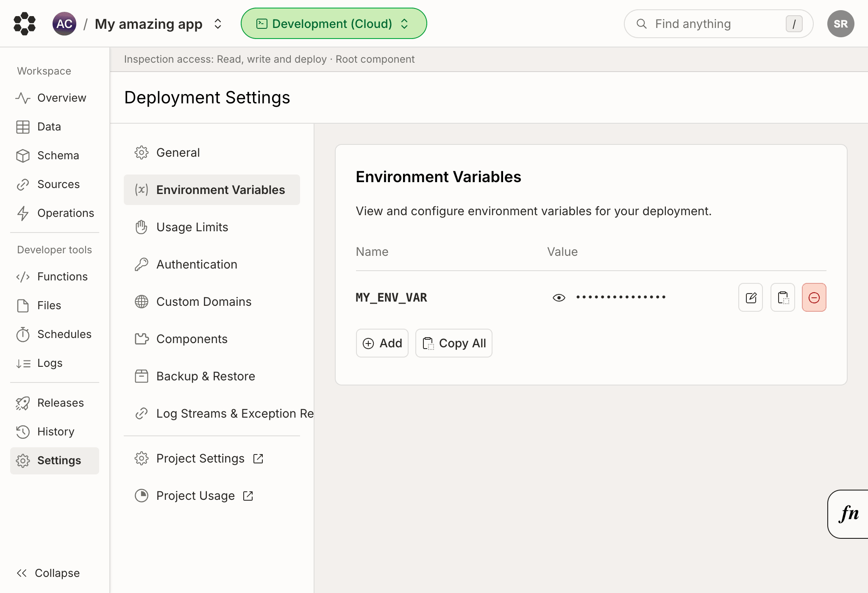Viewport: 868px width, 593px height.
Task: Click the MY_ENV_VAR name text
Action: point(391,297)
